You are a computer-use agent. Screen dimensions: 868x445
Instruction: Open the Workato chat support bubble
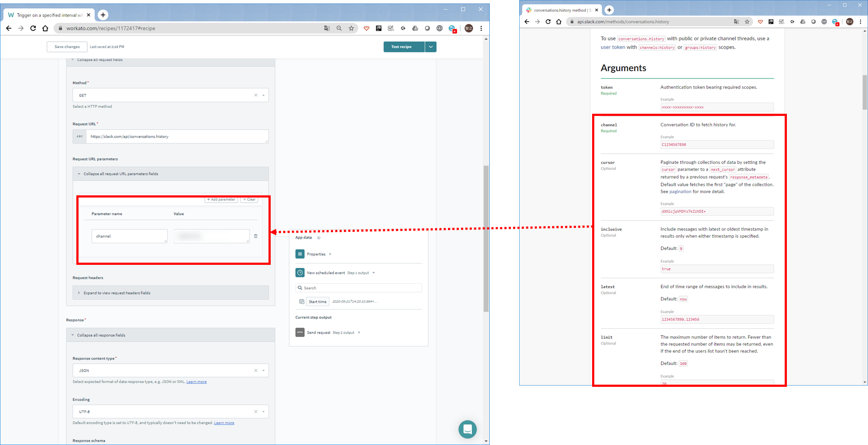click(468, 429)
